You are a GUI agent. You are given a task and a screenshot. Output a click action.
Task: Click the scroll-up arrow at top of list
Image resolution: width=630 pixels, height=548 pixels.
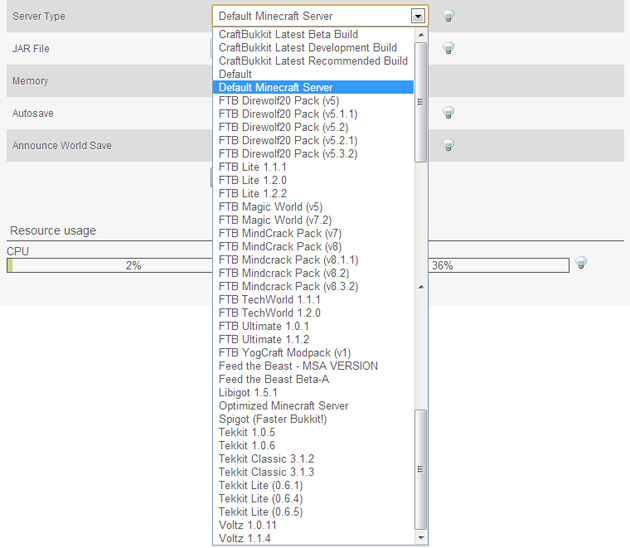tap(421, 35)
